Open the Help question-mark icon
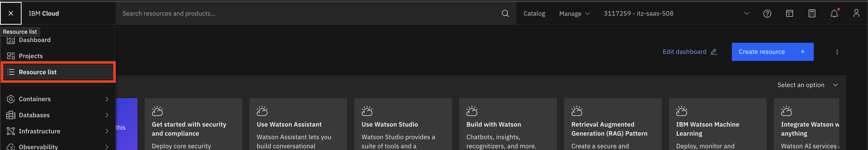 point(767,14)
